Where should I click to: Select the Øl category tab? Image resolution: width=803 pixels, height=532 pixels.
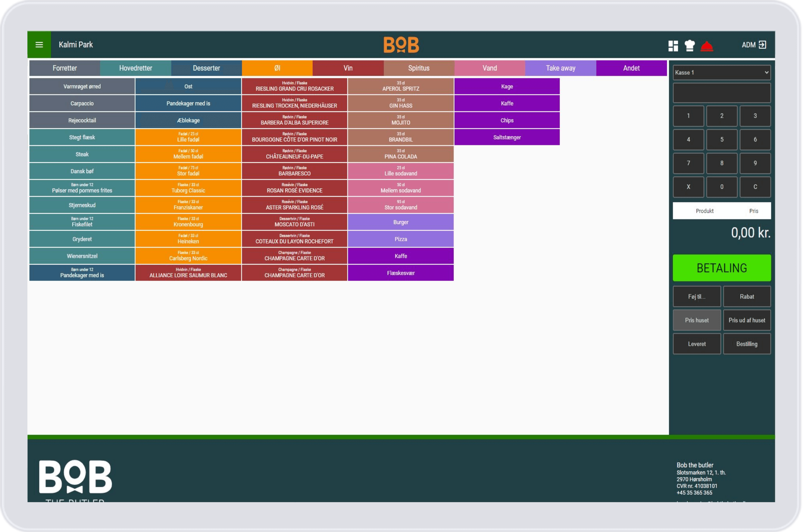tap(277, 68)
